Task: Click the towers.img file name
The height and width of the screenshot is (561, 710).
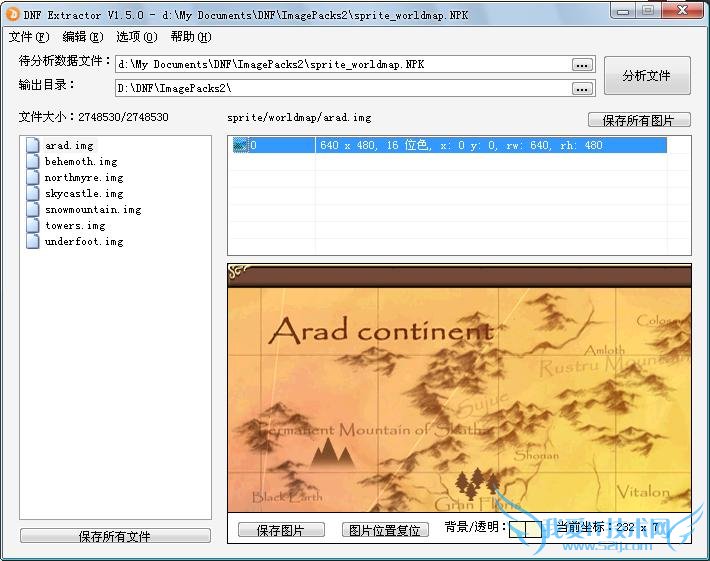Action: click(x=75, y=225)
